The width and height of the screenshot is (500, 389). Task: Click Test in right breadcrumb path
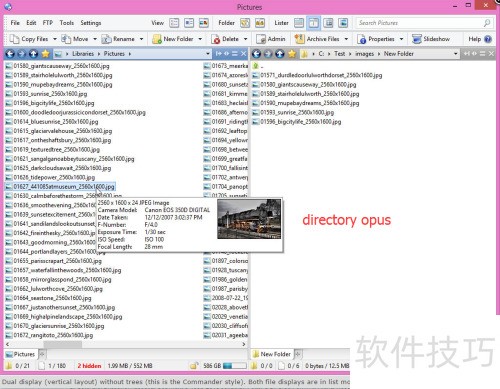pyautogui.click(x=339, y=54)
